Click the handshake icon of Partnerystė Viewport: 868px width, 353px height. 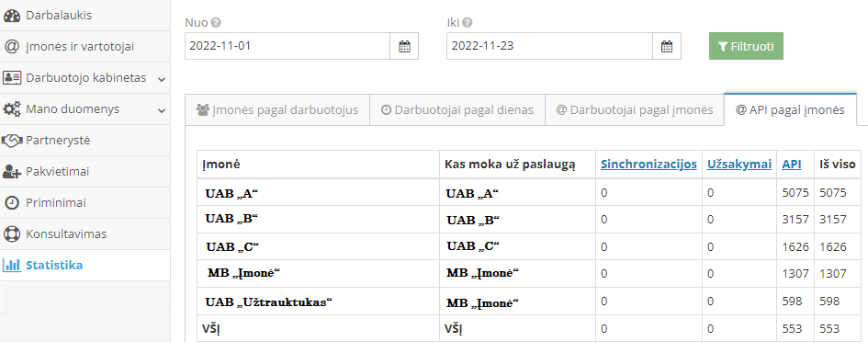point(12,141)
